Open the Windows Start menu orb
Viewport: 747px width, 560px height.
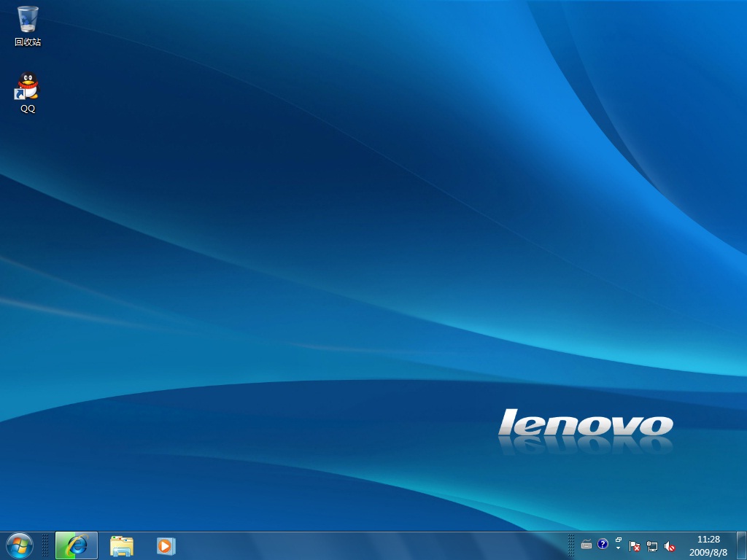point(20,545)
